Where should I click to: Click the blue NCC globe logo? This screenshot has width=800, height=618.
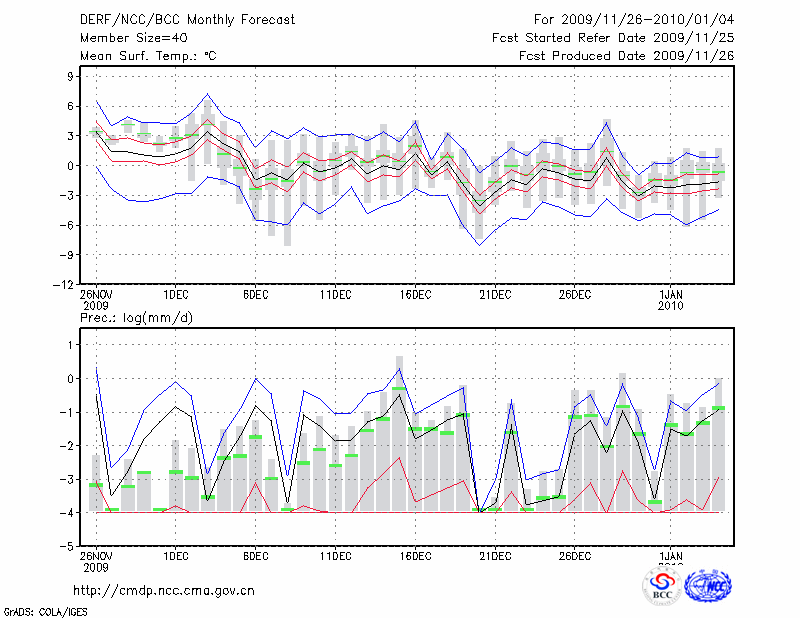(x=708, y=586)
